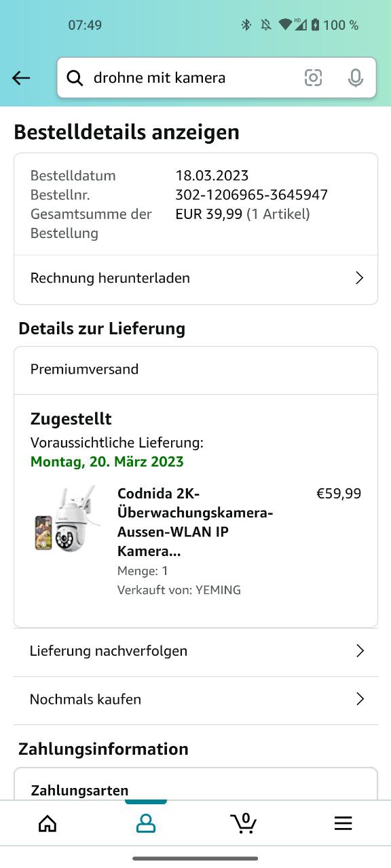
Task: Tap Nochmals kaufen
Action: tap(195, 699)
